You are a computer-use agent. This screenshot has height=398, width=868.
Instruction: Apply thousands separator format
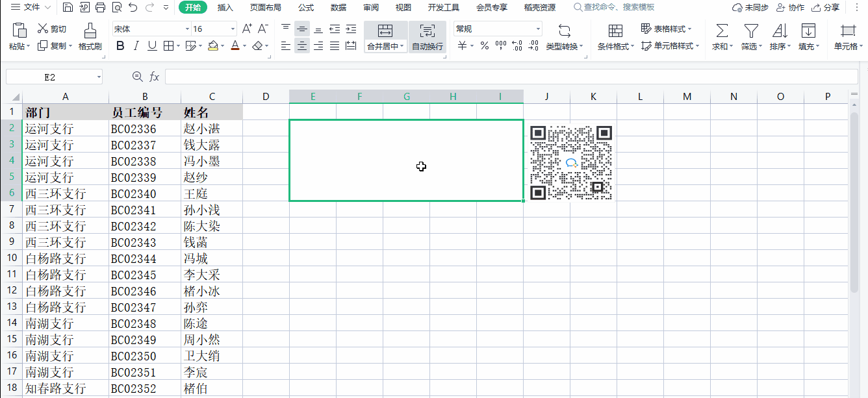click(x=500, y=45)
